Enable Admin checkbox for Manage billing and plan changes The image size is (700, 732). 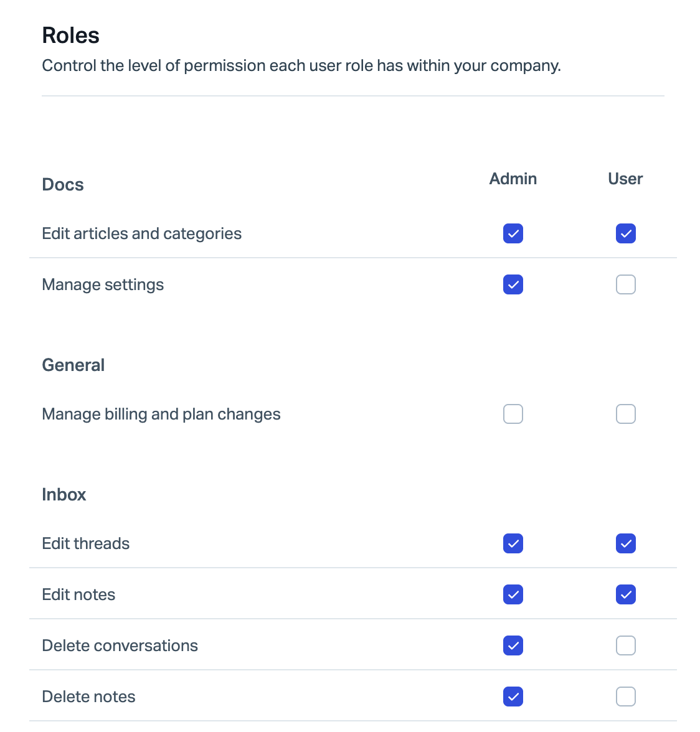[x=513, y=414]
